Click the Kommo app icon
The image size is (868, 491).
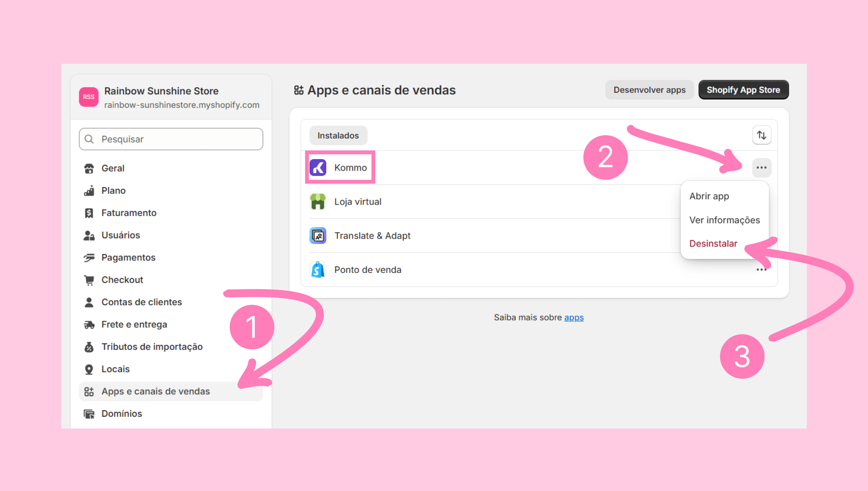pos(318,168)
